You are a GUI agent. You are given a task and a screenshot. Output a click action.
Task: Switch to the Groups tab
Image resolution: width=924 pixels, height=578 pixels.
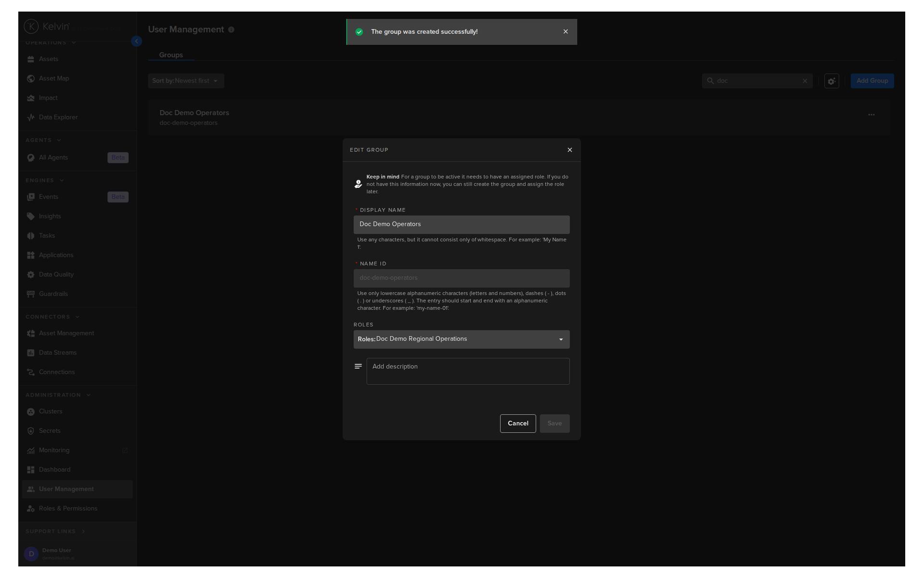tap(171, 55)
